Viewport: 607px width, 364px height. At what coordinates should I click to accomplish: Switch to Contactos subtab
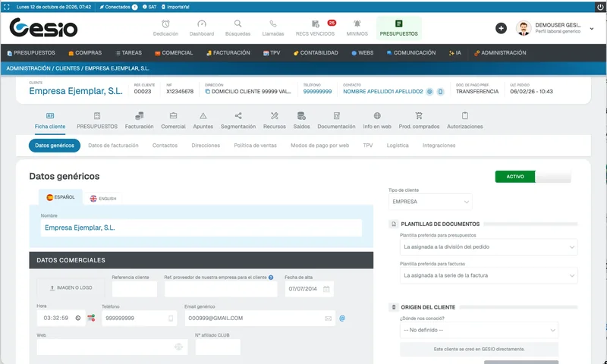(165, 146)
